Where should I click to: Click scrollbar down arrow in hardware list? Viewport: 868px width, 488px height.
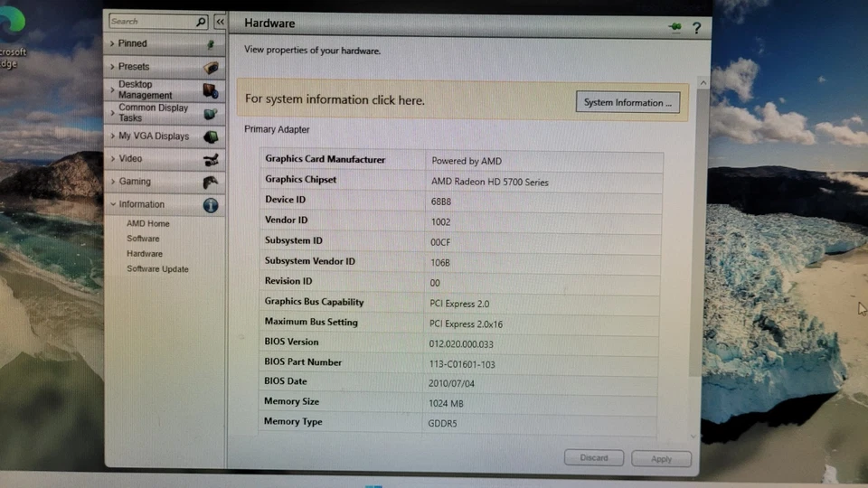pyautogui.click(x=693, y=436)
